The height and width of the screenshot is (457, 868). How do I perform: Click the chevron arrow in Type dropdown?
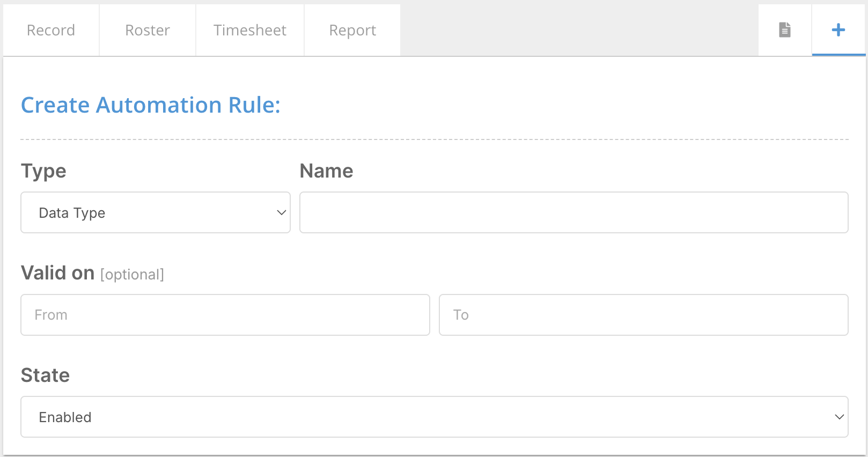281,213
